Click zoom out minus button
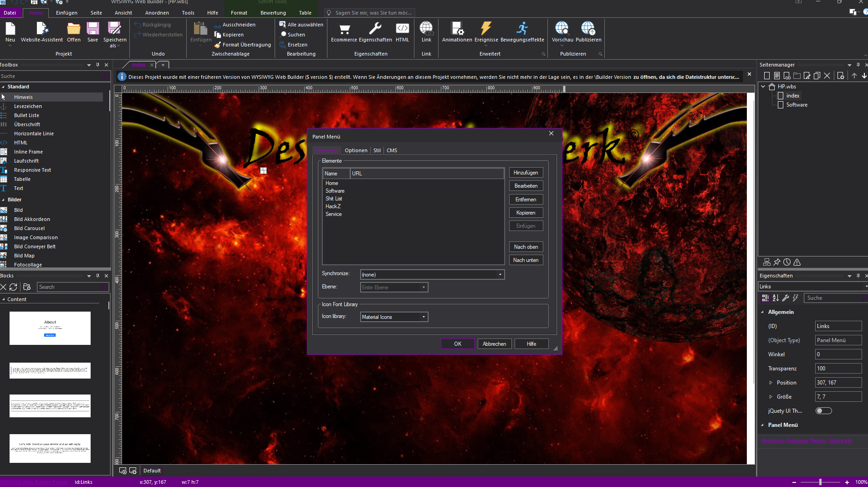This screenshot has width=868, height=487. [794, 482]
